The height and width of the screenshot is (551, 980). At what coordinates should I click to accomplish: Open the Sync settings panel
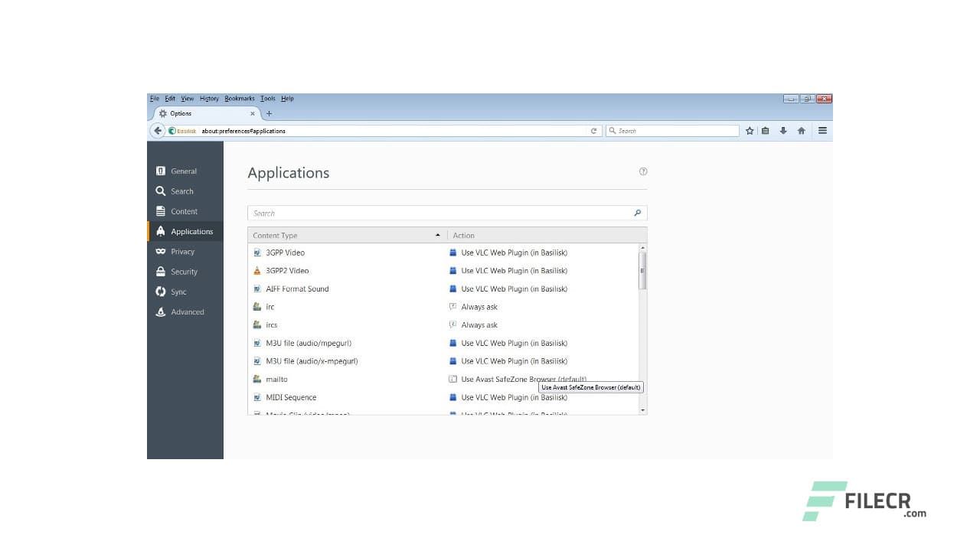[x=177, y=292]
